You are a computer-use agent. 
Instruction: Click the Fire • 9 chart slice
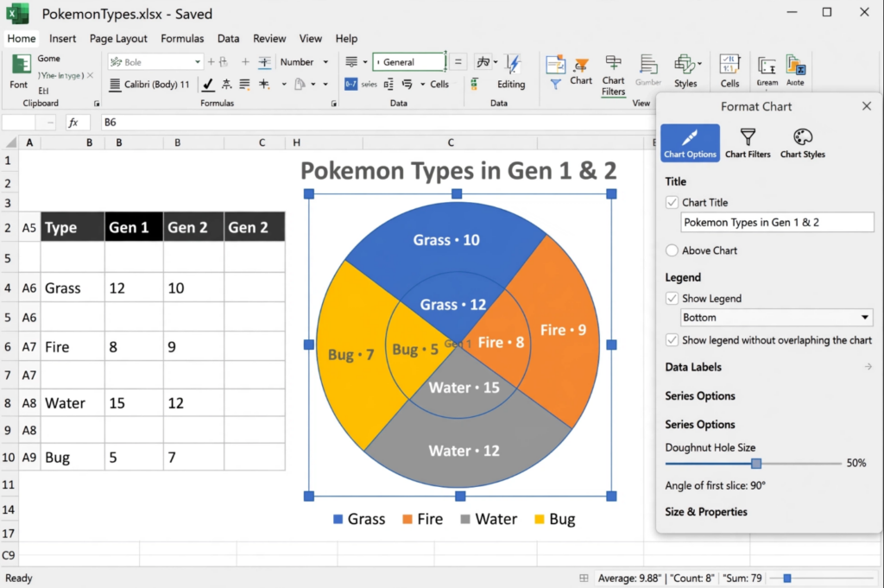(563, 330)
